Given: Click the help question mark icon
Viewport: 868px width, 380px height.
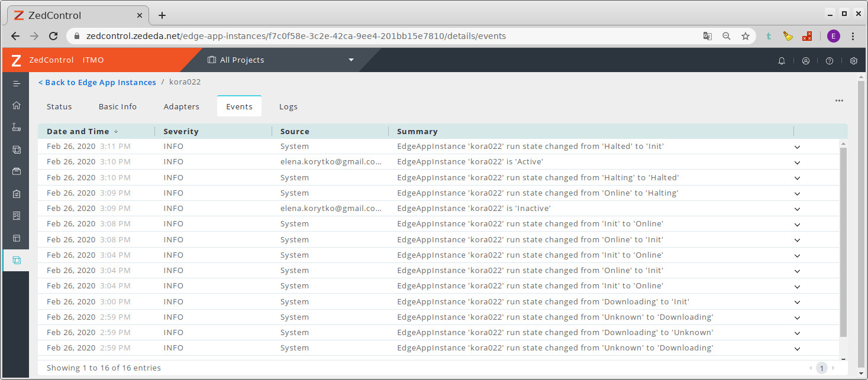Looking at the screenshot, I should point(830,60).
